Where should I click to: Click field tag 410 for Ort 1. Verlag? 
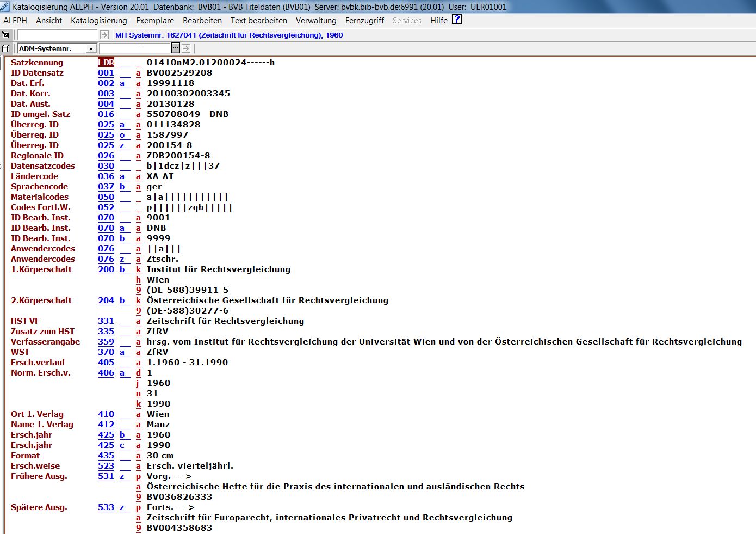coord(106,414)
